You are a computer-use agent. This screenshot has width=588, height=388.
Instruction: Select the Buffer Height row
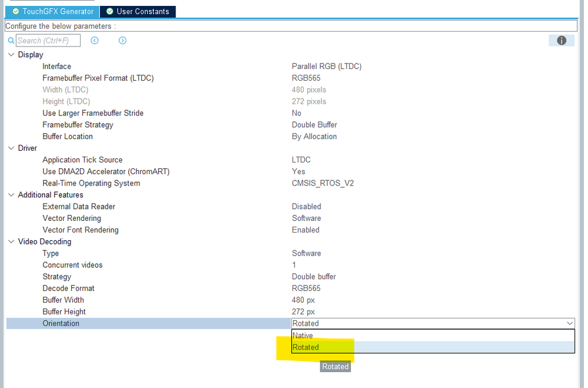[x=64, y=311]
